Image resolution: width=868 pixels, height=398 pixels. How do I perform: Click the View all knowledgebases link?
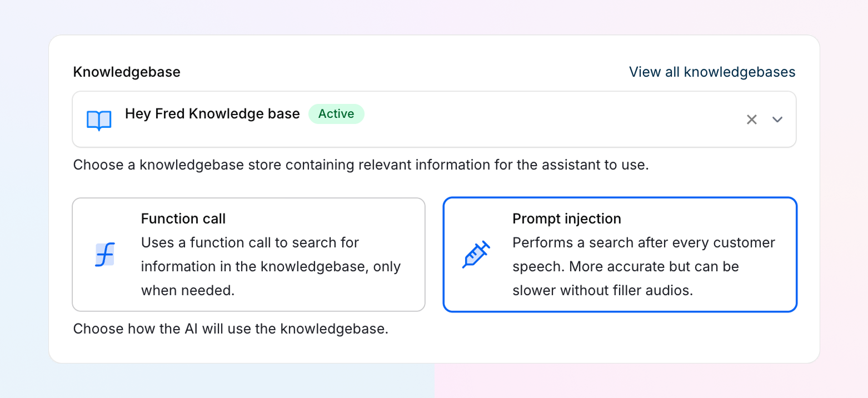click(x=712, y=71)
